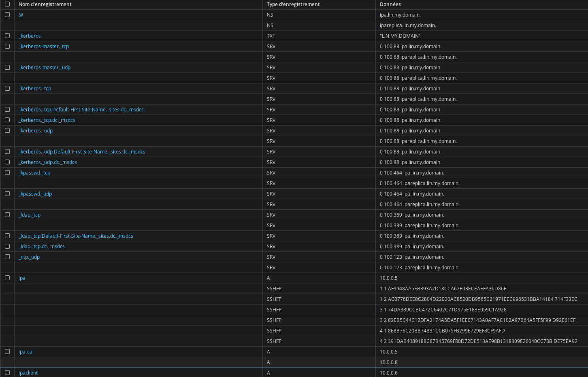Open the _kpasswd._tcp record link

pos(34,173)
